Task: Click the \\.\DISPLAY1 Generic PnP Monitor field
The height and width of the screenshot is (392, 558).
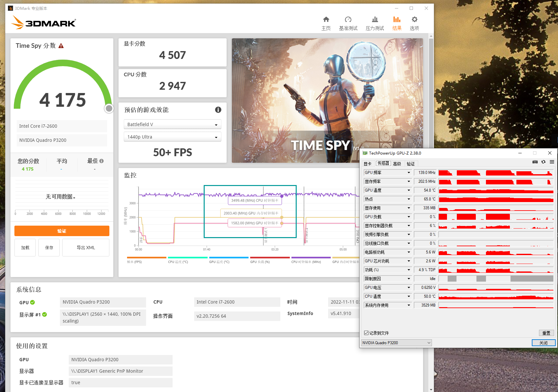Action: click(121, 371)
